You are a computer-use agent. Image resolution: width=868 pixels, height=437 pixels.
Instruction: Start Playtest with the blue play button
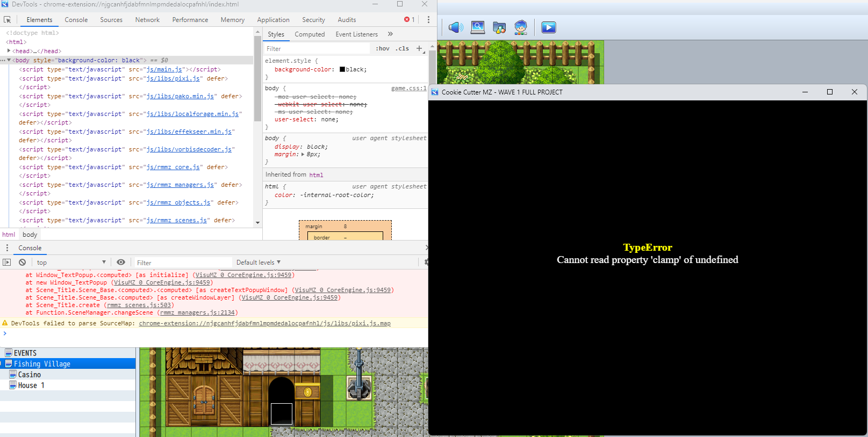click(549, 27)
